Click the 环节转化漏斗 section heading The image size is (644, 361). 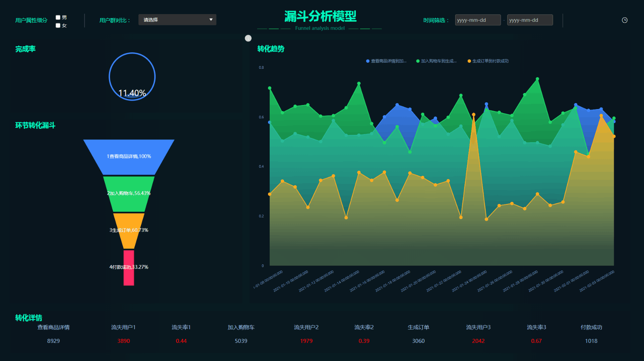(35, 126)
